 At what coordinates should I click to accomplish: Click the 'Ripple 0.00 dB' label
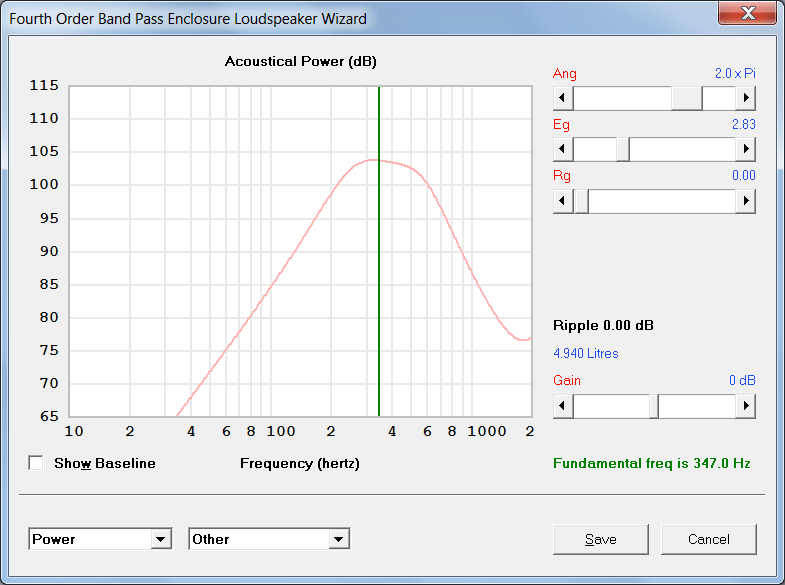(603, 326)
